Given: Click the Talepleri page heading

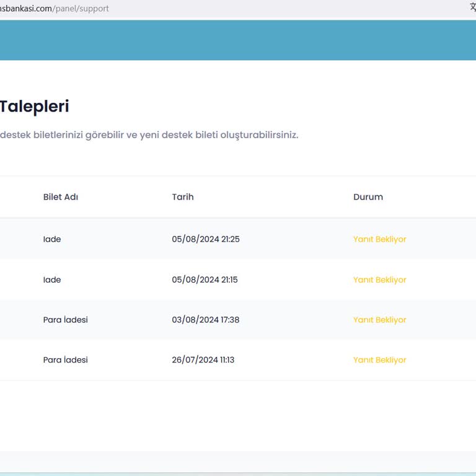Looking at the screenshot, I should [x=34, y=107].
